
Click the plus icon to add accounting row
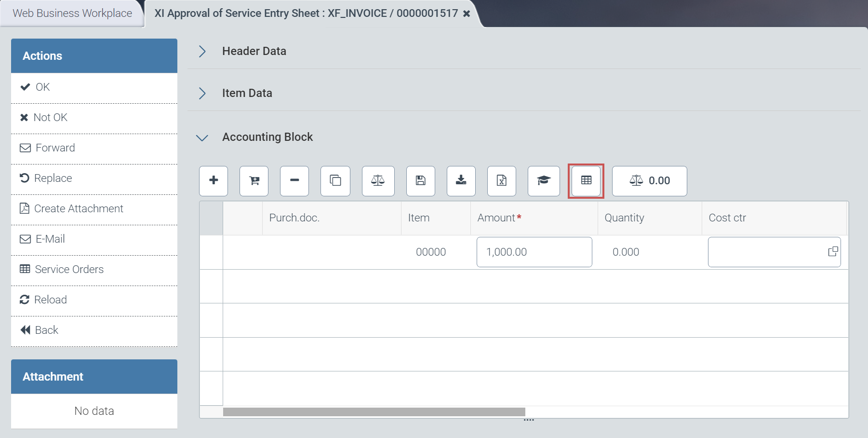click(214, 180)
